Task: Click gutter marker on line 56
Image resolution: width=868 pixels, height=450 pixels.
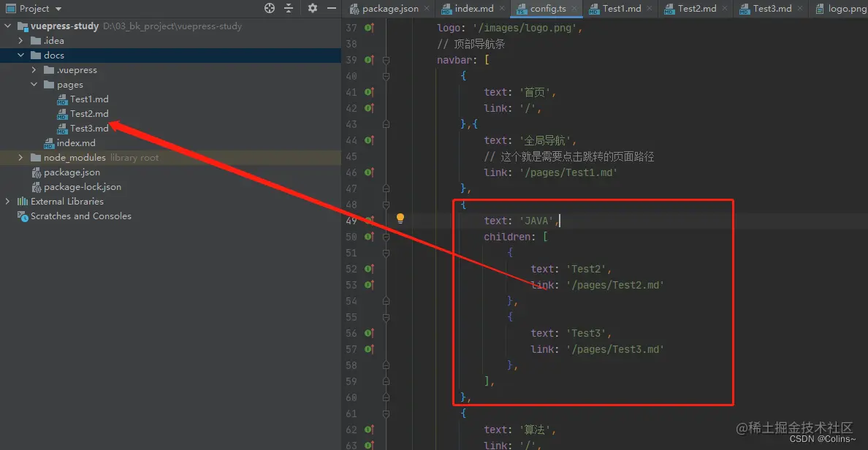Action: pos(369,333)
